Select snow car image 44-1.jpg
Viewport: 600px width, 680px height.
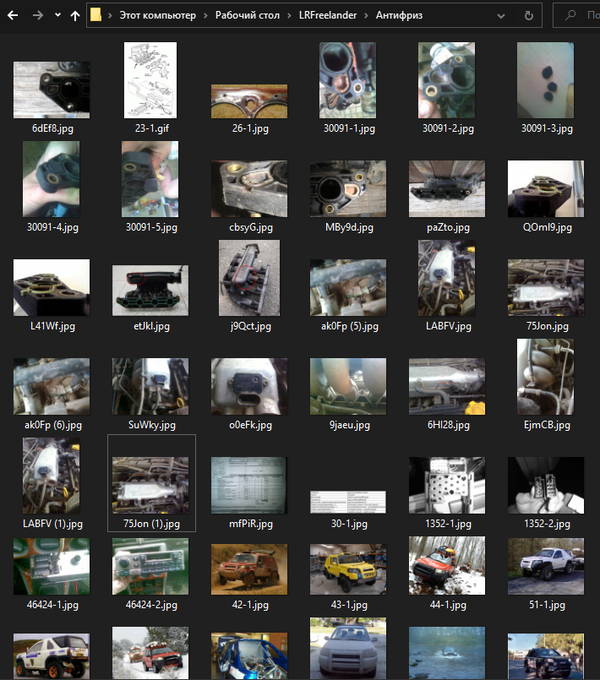[x=447, y=566]
